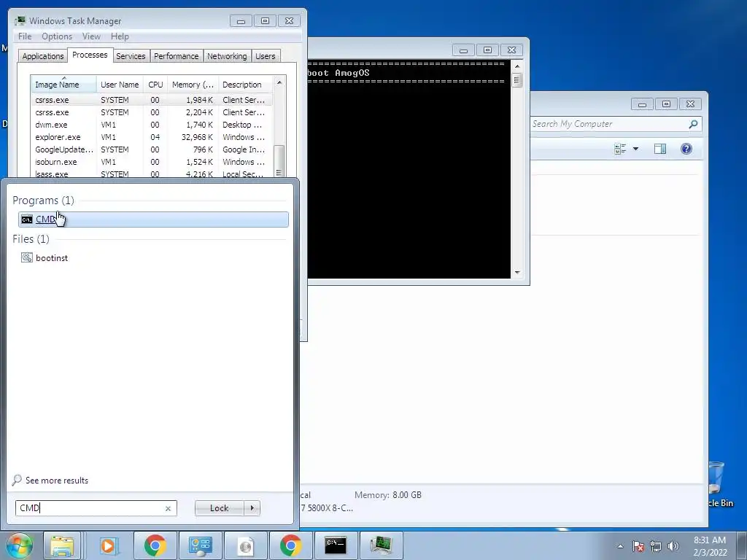747x560 pixels.
Task: Launch Windows Media Player from taskbar
Action: (109, 545)
